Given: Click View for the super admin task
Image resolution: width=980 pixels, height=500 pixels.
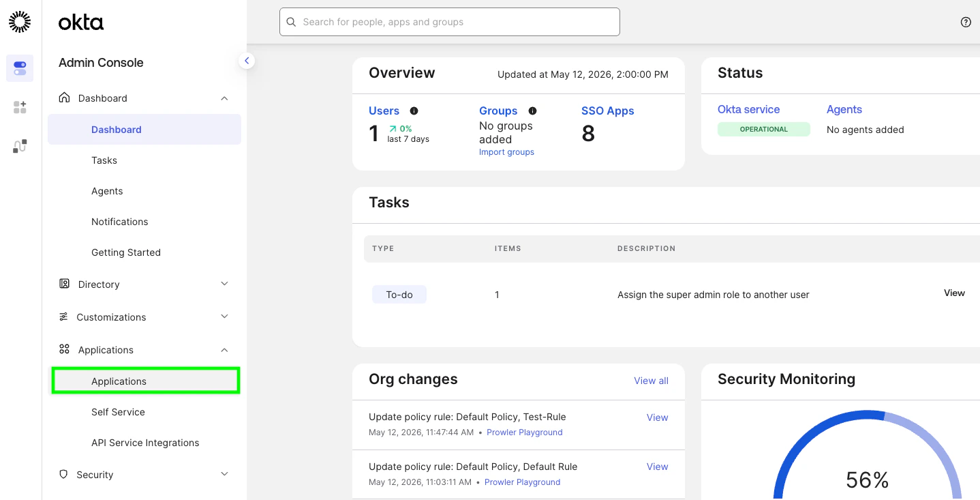Looking at the screenshot, I should click(954, 293).
